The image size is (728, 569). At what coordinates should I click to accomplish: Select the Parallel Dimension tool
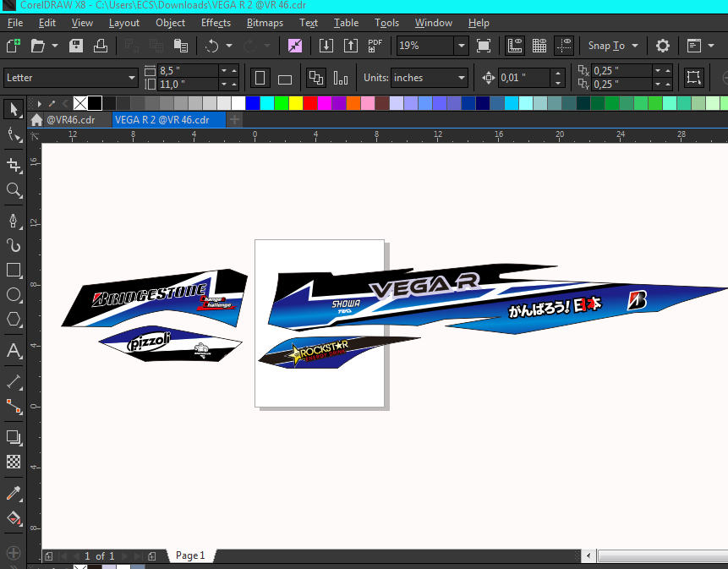tap(13, 381)
